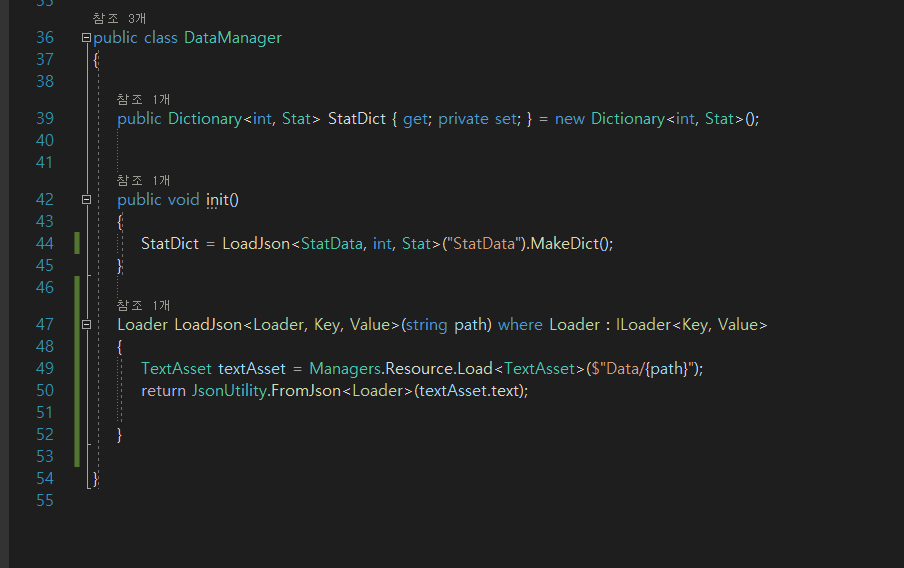Image resolution: width=904 pixels, height=568 pixels.
Task: Collapse the init() method outline region
Action: pyautogui.click(x=86, y=199)
